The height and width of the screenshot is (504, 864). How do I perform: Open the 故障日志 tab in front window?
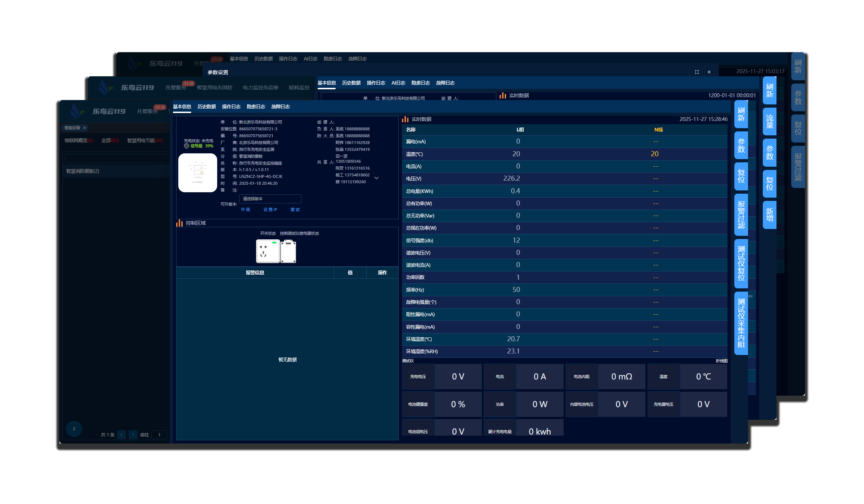pyautogui.click(x=280, y=107)
